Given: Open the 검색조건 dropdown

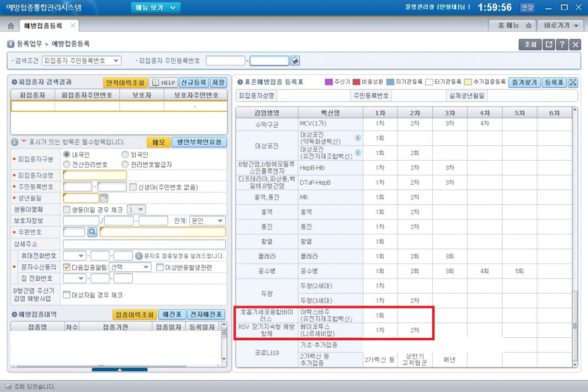Looking at the screenshot, I should click(82, 61).
